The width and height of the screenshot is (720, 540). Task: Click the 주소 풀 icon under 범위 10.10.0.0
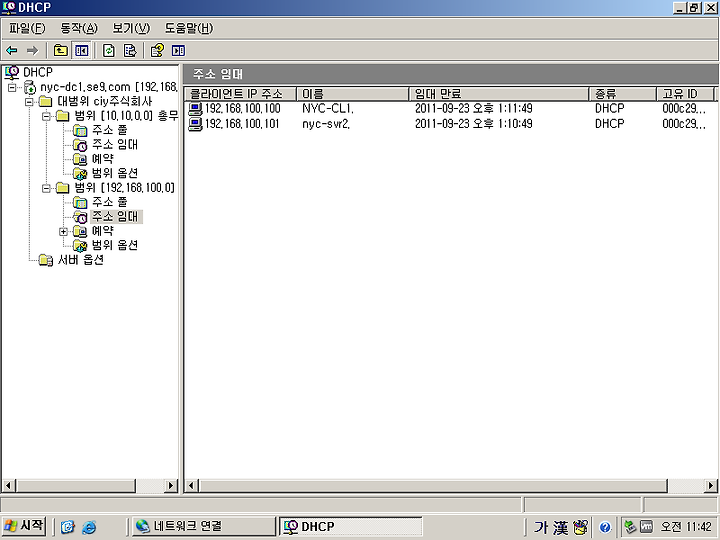pos(80,130)
